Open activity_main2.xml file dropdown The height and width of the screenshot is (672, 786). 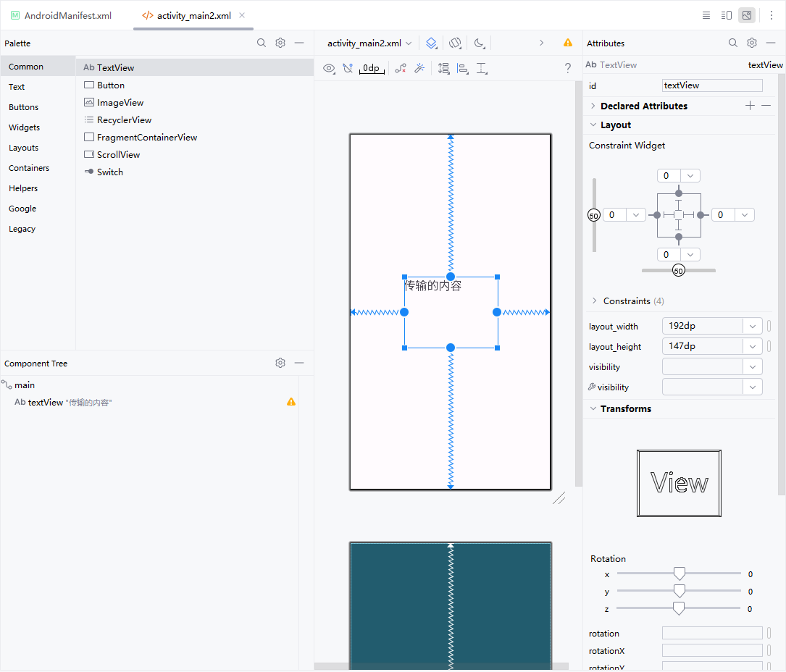coord(369,43)
